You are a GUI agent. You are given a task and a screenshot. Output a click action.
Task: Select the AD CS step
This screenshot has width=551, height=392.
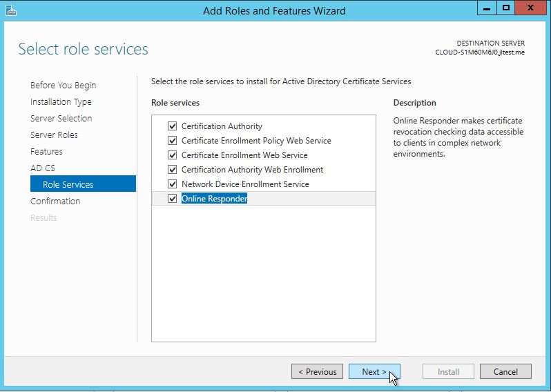tap(43, 168)
